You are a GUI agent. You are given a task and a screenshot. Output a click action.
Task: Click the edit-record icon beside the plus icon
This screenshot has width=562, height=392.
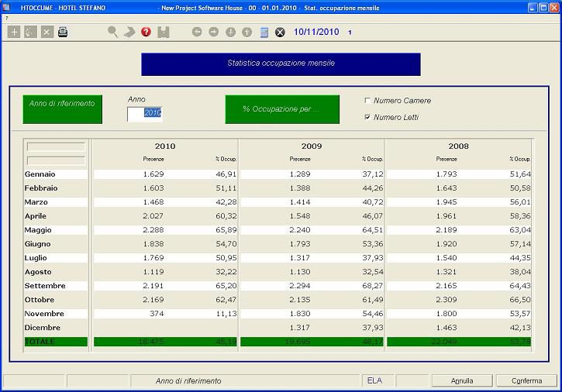click(x=30, y=33)
